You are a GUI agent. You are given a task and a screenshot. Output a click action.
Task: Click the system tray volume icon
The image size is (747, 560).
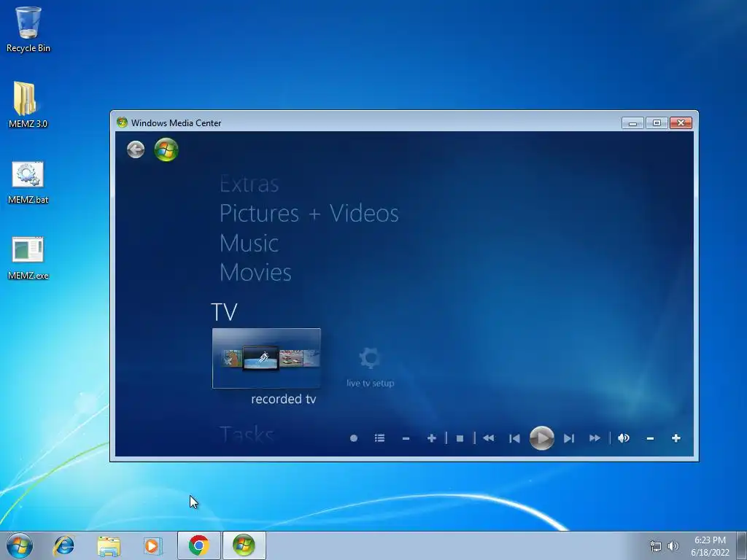point(673,546)
